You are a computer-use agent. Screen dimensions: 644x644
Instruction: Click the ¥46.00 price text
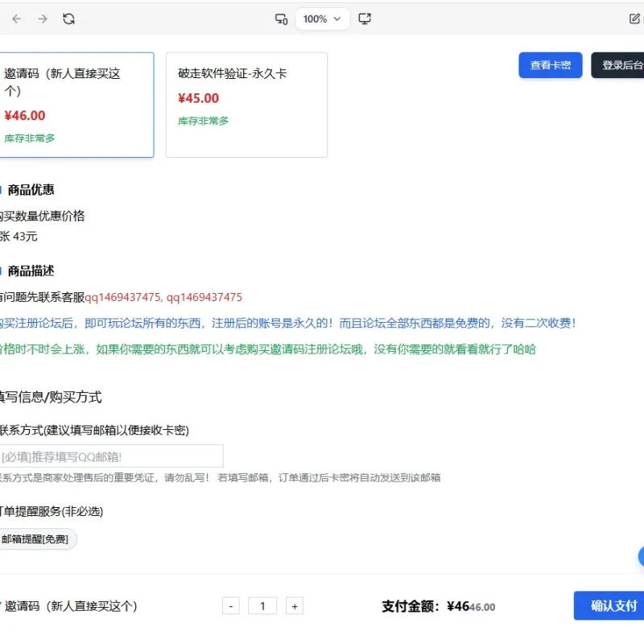pos(25,115)
